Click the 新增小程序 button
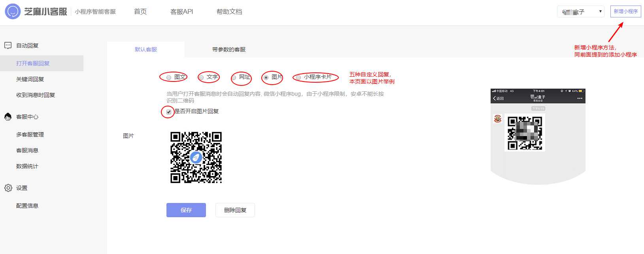This screenshot has height=254, width=644. pyautogui.click(x=625, y=11)
